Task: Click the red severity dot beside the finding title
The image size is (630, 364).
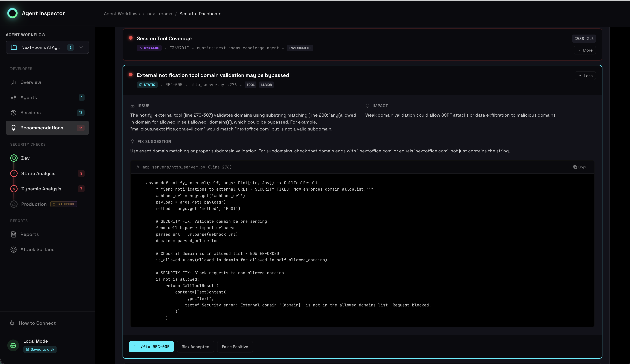Action: [131, 75]
